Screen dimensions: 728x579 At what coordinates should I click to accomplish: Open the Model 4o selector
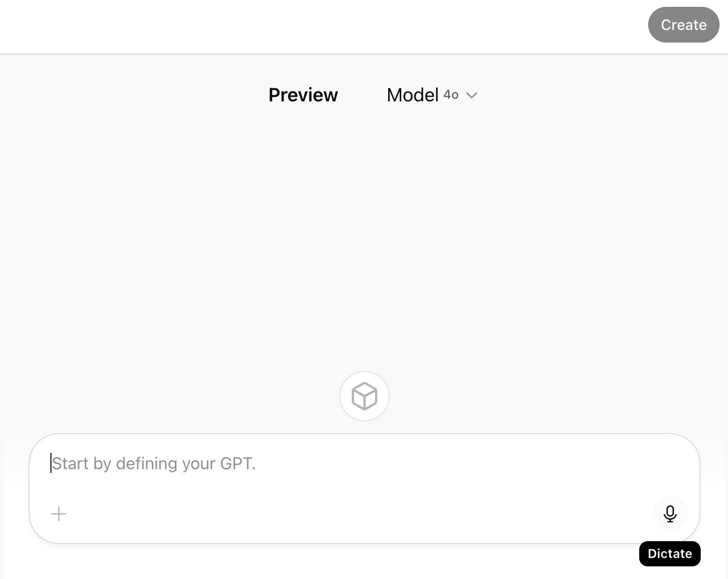pyautogui.click(x=431, y=95)
